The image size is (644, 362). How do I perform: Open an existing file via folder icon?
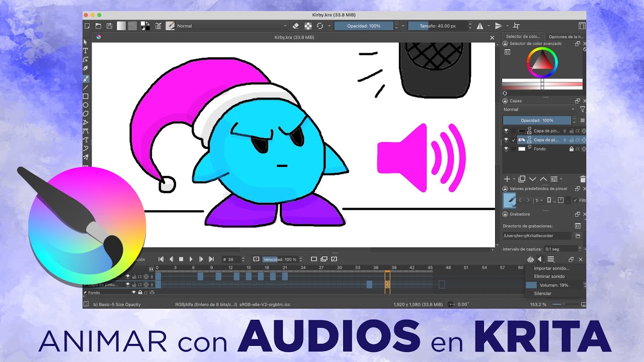pyautogui.click(x=98, y=26)
